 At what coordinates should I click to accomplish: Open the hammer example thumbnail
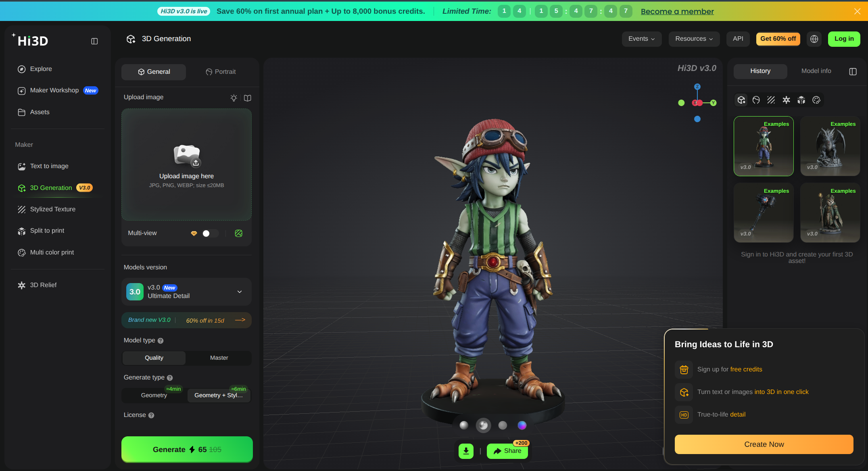coord(764,213)
